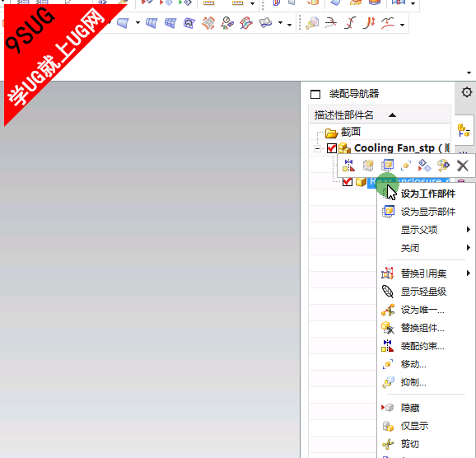Uncheck the Cooling Fan_stp visibility checkbox
Image resolution: width=476 pixels, height=458 pixels.
332,148
